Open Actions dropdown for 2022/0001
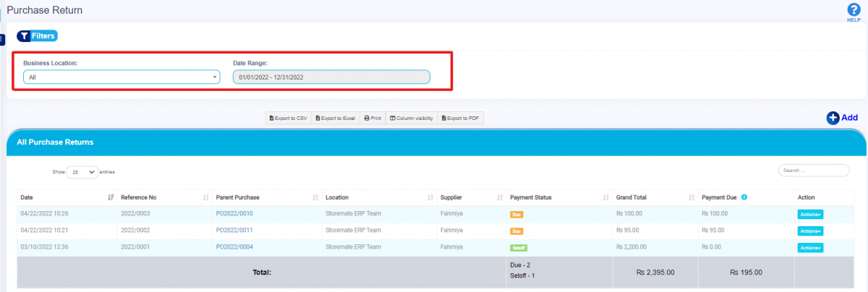868x292 pixels. [x=810, y=248]
